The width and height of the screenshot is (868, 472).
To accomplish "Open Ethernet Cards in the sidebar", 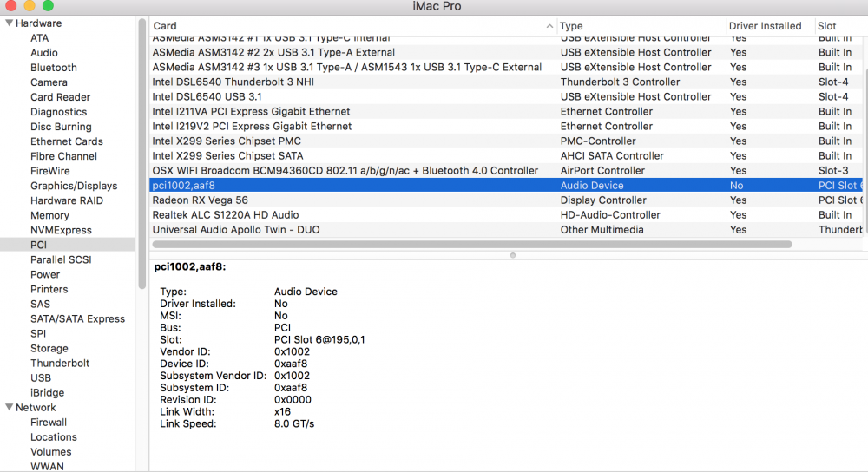I will (x=67, y=141).
